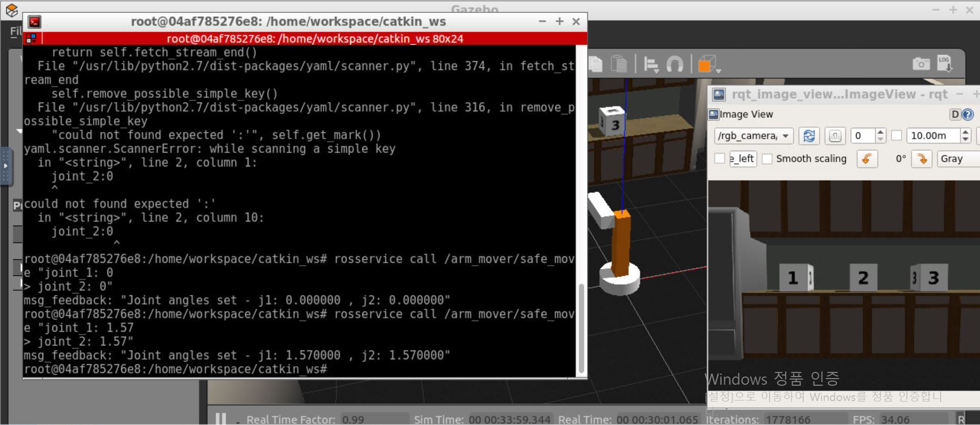
Task: Open the Terminator grid layout icon
Action: click(31, 38)
